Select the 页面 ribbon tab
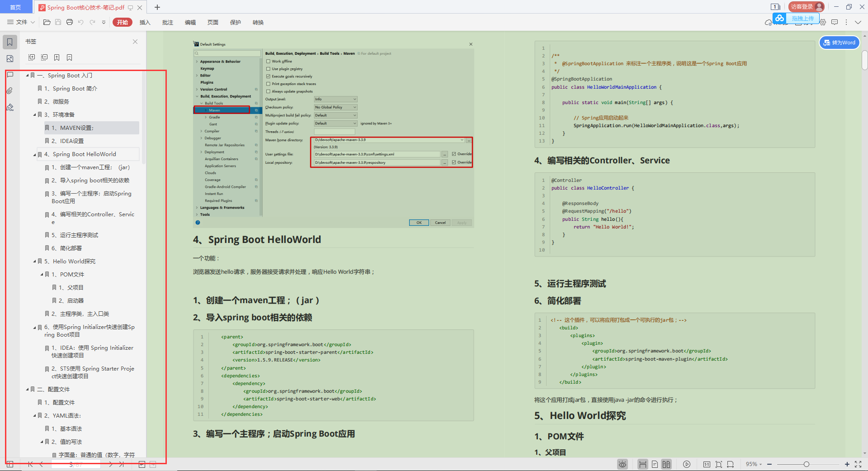This screenshot has width=868, height=471. 213,22
